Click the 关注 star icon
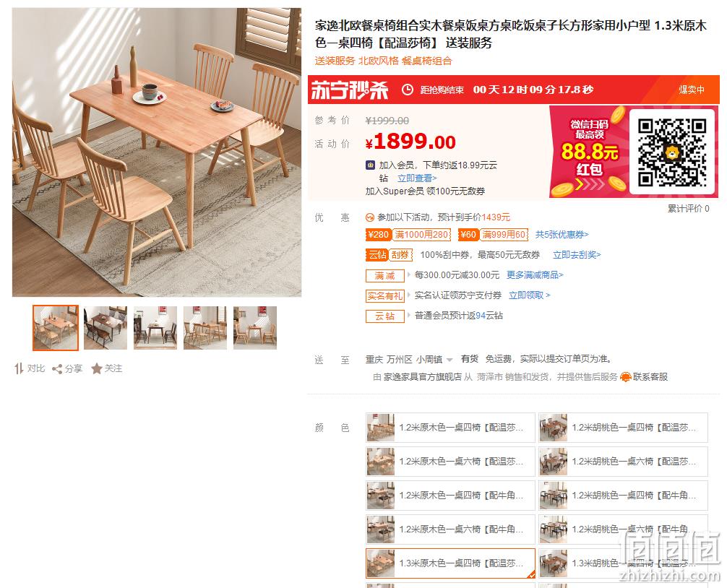This screenshot has height=588, width=727. (x=96, y=369)
